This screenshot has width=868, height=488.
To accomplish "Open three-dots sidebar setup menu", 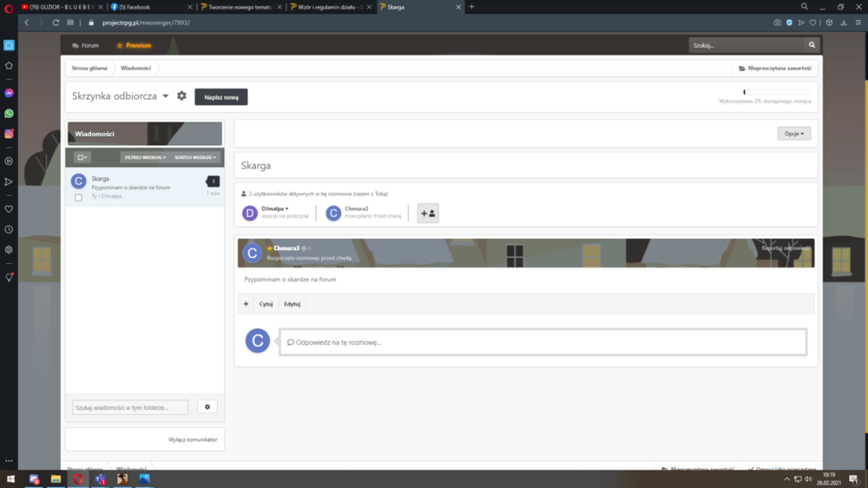I will point(9,461).
